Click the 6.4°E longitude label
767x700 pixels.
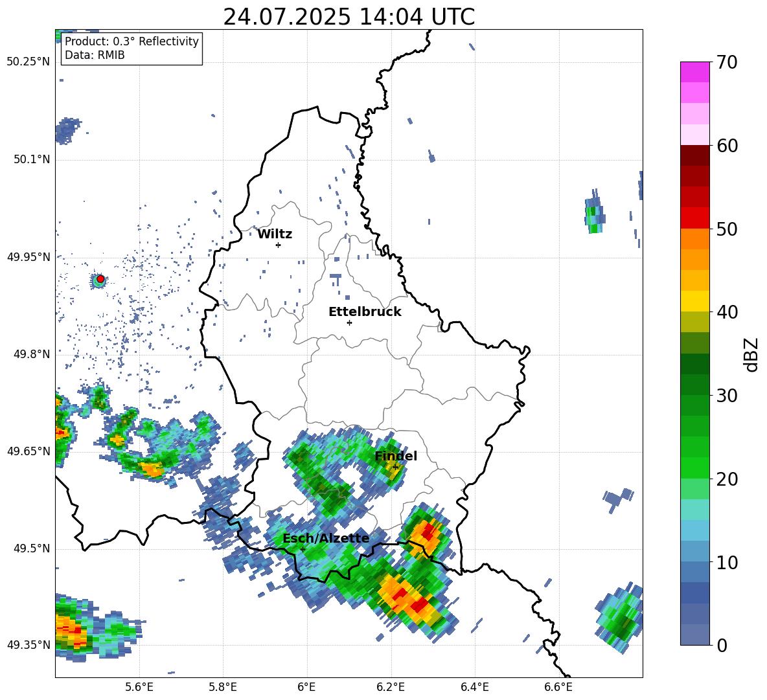click(x=474, y=687)
